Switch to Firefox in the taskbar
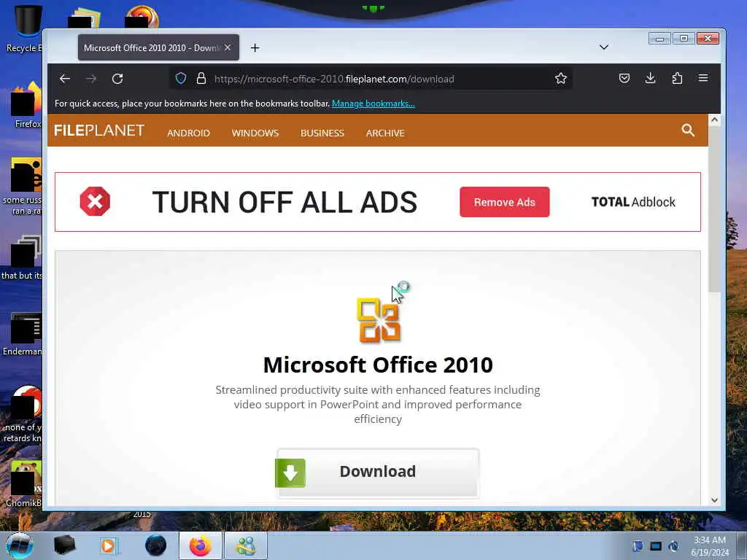 (201, 545)
